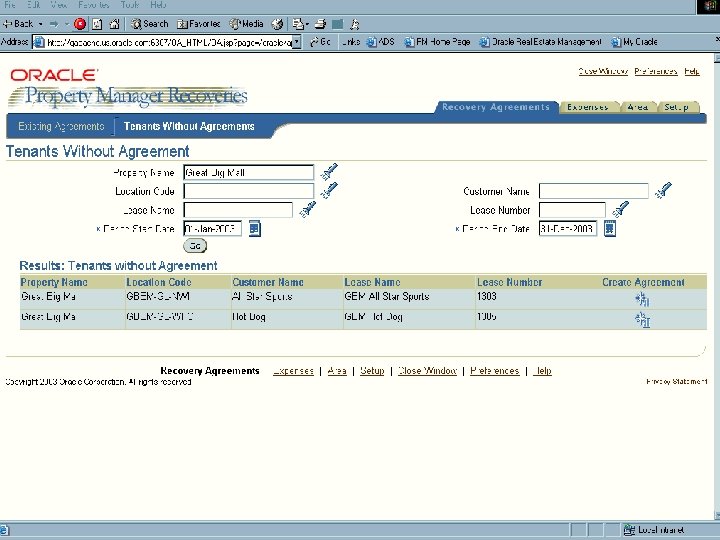Open the address bar dropdown arrow
Viewport: 720px width, 540px height.
pos(297,42)
